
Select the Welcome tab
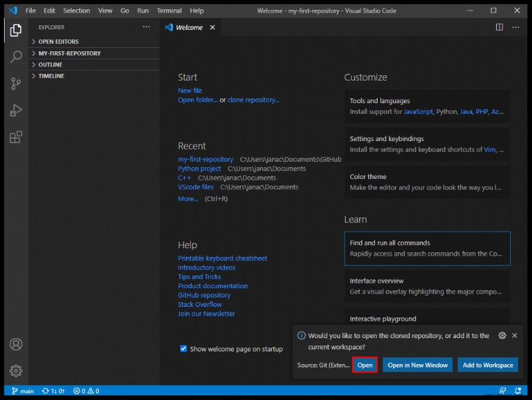[x=190, y=27]
